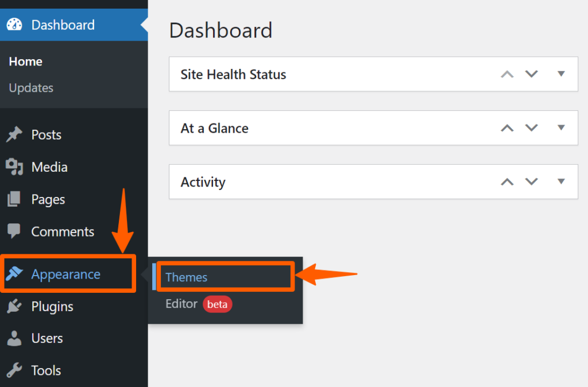Click the Comments speech bubble icon
The width and height of the screenshot is (588, 387).
(14, 231)
